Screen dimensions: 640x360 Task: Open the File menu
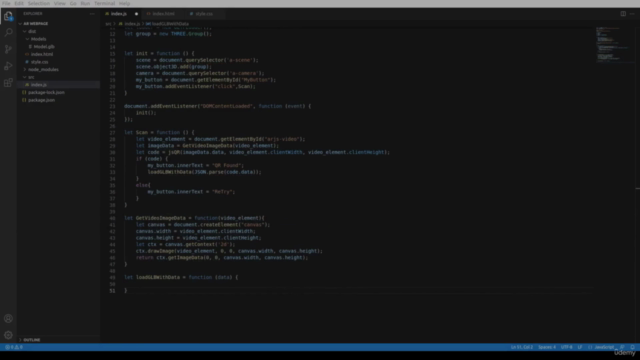click(x=6, y=4)
